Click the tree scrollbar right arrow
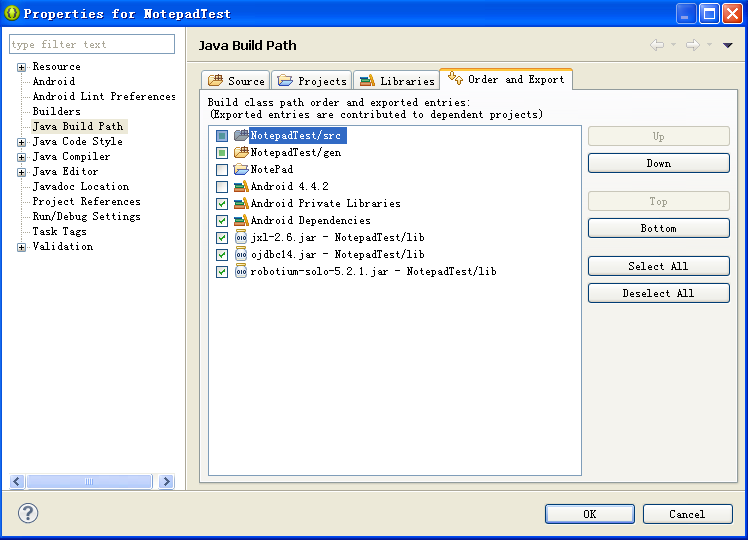Viewport: 748px width, 540px height. (x=166, y=481)
